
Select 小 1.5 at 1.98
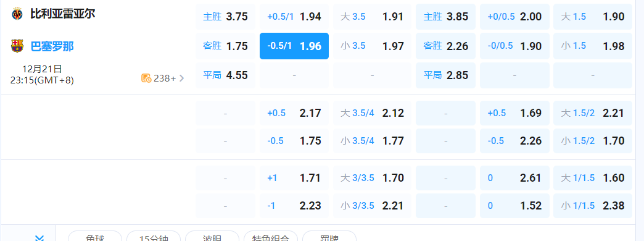pyautogui.click(x=593, y=46)
